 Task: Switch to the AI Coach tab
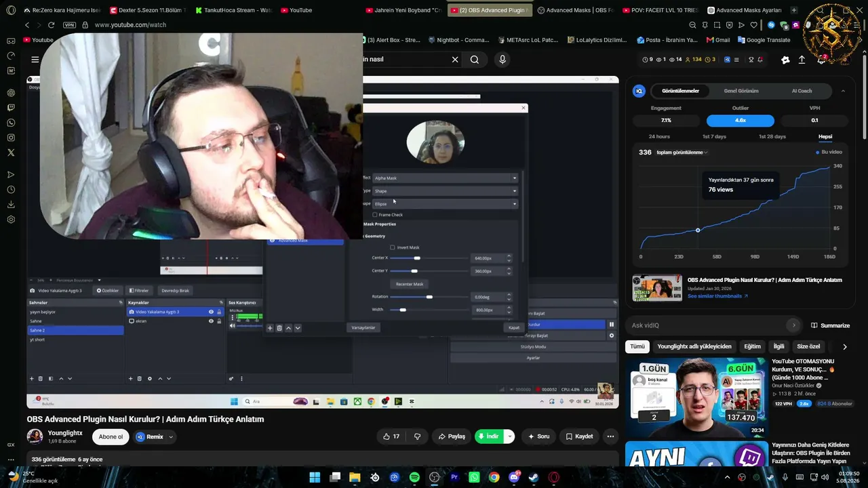point(802,91)
